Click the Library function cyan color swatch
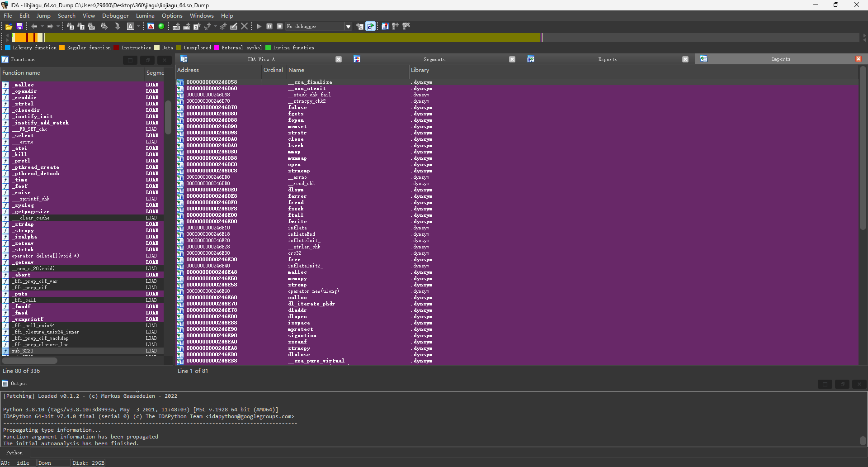Image resolution: width=868 pixels, height=467 pixels. pyautogui.click(x=8, y=48)
